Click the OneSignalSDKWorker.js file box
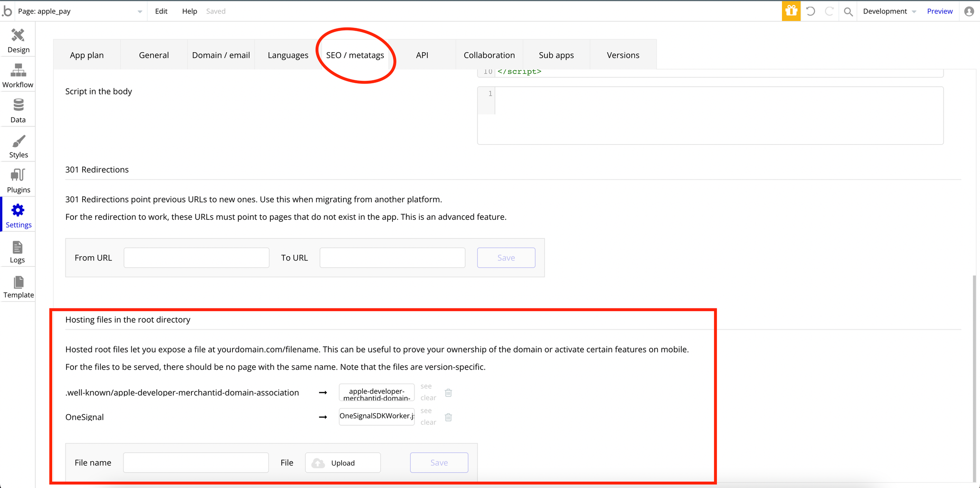The width and height of the screenshot is (980, 488). tap(377, 417)
